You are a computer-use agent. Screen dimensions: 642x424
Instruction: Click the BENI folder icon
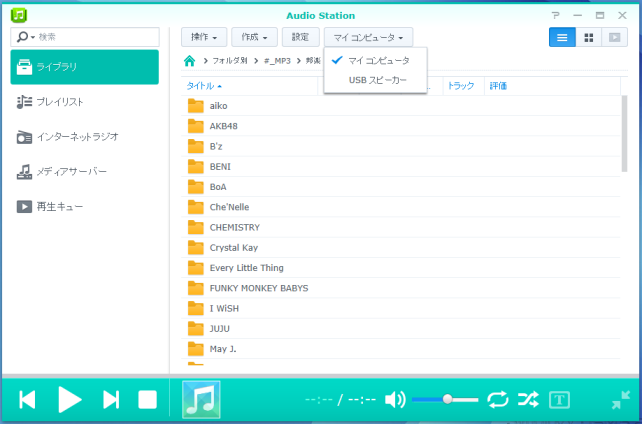pyautogui.click(x=196, y=167)
